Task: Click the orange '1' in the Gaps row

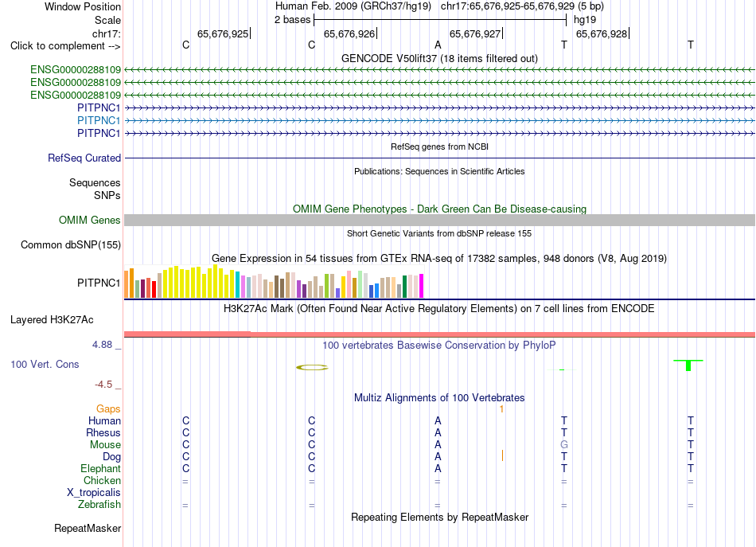Action: point(501,409)
